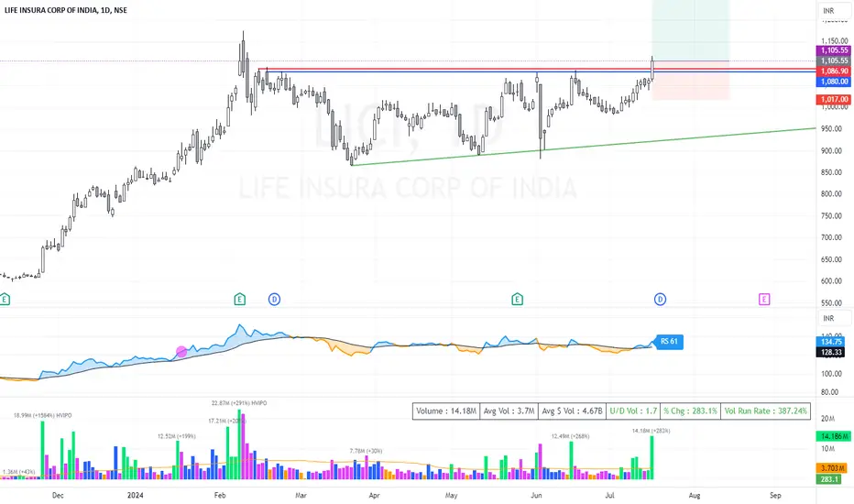Click the U/D Vol : 1.7 cell
The height and width of the screenshot is (504, 854).
633,411
